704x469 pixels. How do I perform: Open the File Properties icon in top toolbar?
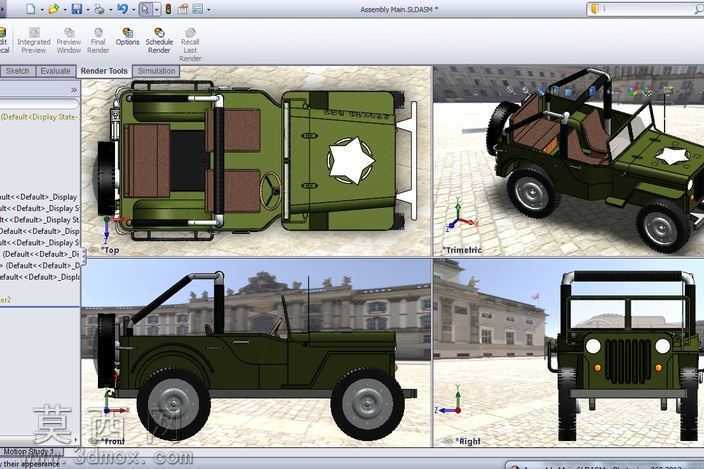[x=183, y=9]
